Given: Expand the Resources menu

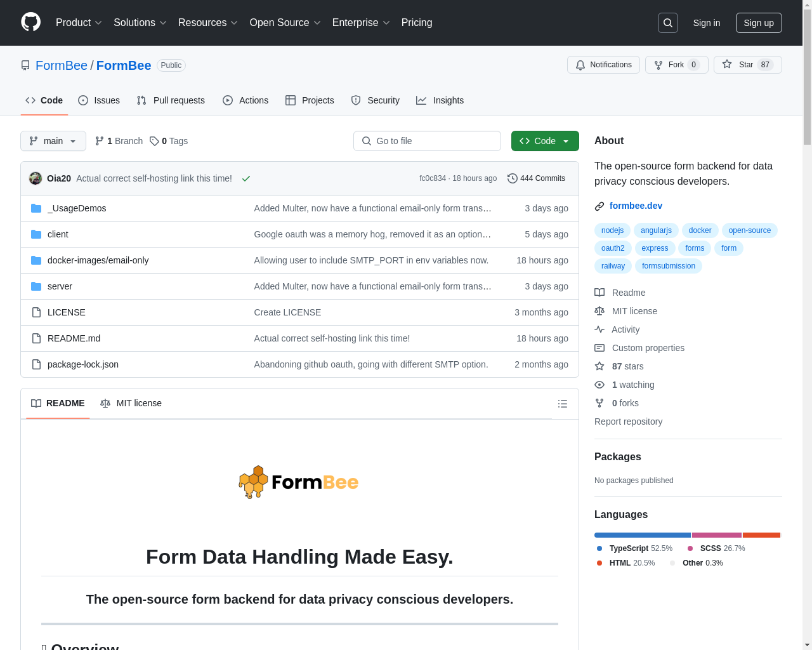Looking at the screenshot, I should [x=208, y=23].
